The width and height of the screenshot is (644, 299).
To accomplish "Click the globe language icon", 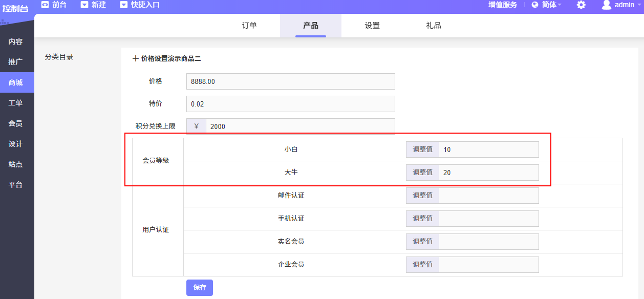I will 535,5.
